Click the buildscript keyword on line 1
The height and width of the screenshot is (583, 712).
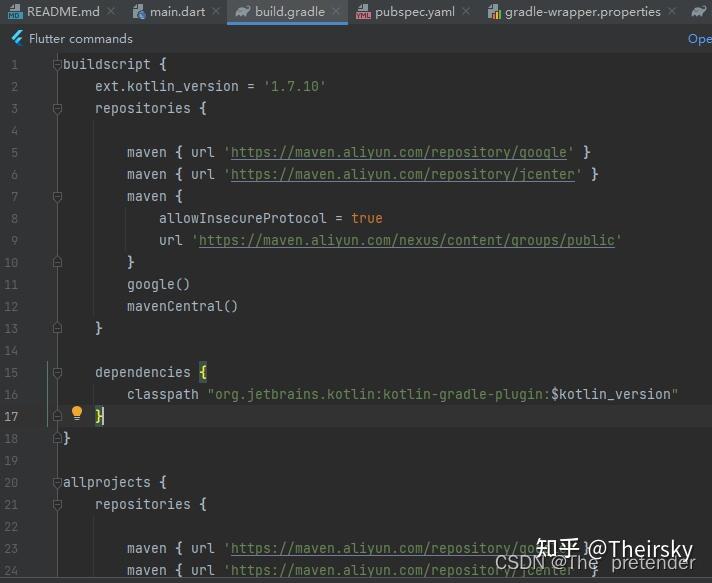(x=106, y=64)
